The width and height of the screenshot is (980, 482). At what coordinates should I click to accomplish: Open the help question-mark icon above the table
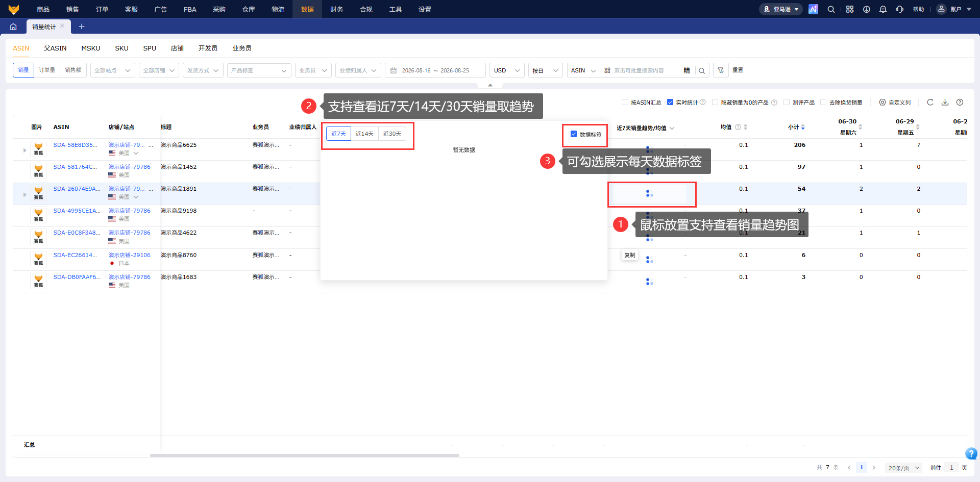[x=960, y=102]
